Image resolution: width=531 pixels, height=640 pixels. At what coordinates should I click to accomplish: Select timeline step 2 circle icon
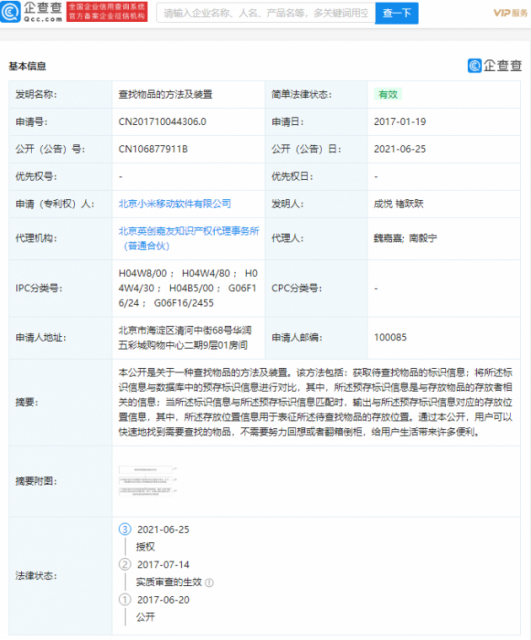[x=125, y=564]
